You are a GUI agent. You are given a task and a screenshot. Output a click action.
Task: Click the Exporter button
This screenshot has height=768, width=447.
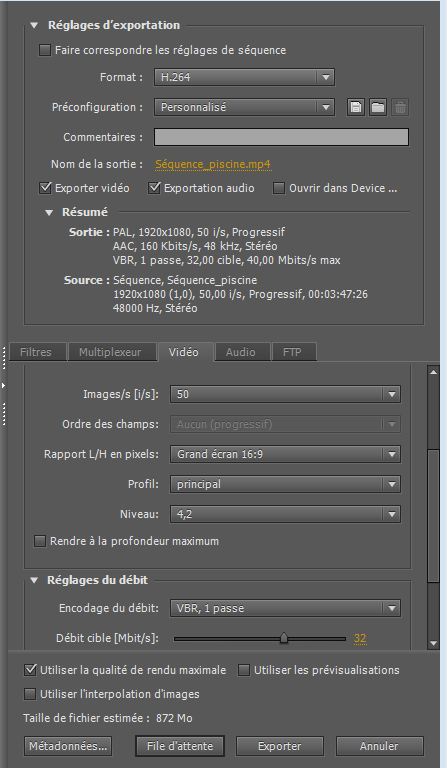coord(280,746)
